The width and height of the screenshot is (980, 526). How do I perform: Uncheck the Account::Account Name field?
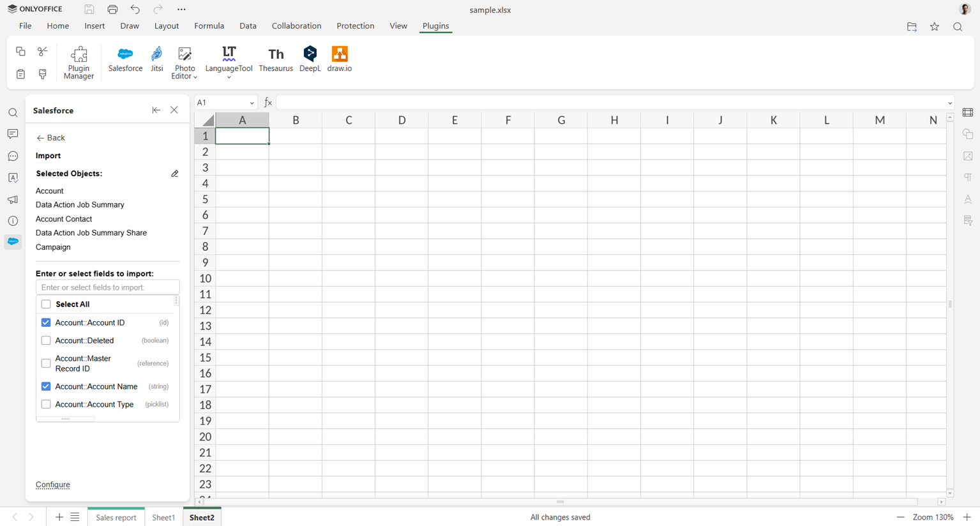click(x=46, y=386)
